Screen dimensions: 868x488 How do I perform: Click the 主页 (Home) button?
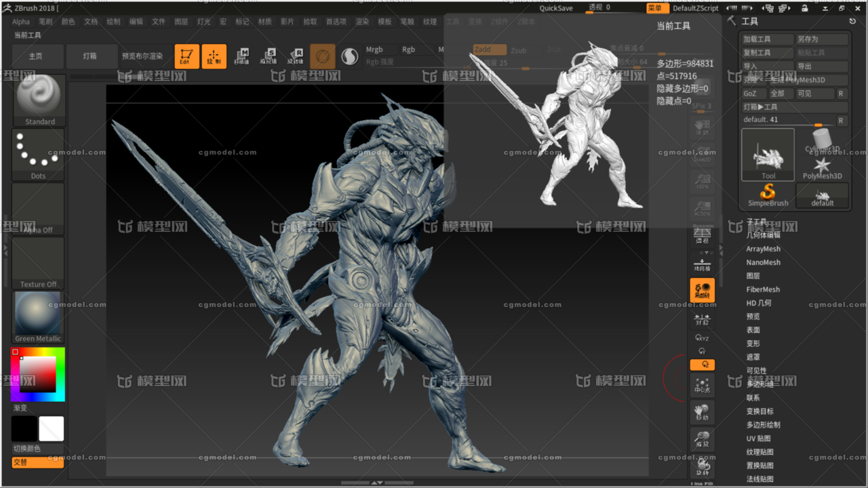pyautogui.click(x=36, y=56)
